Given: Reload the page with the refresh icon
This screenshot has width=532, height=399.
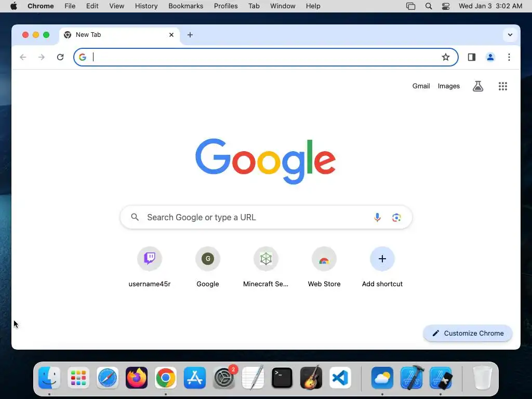Looking at the screenshot, I should point(60,57).
